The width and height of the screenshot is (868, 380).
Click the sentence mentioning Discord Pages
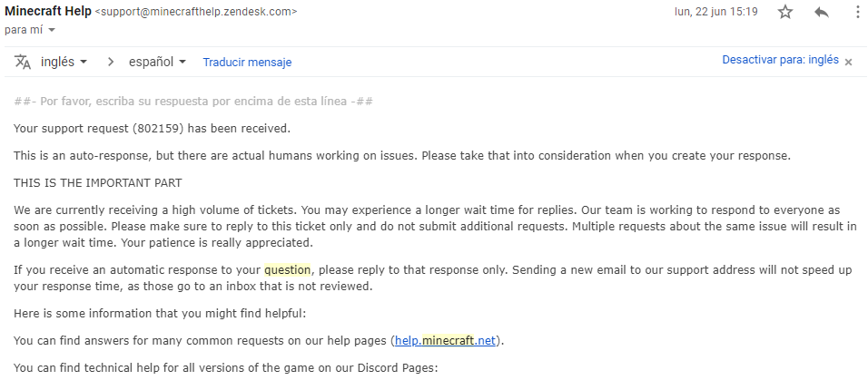(x=225, y=368)
